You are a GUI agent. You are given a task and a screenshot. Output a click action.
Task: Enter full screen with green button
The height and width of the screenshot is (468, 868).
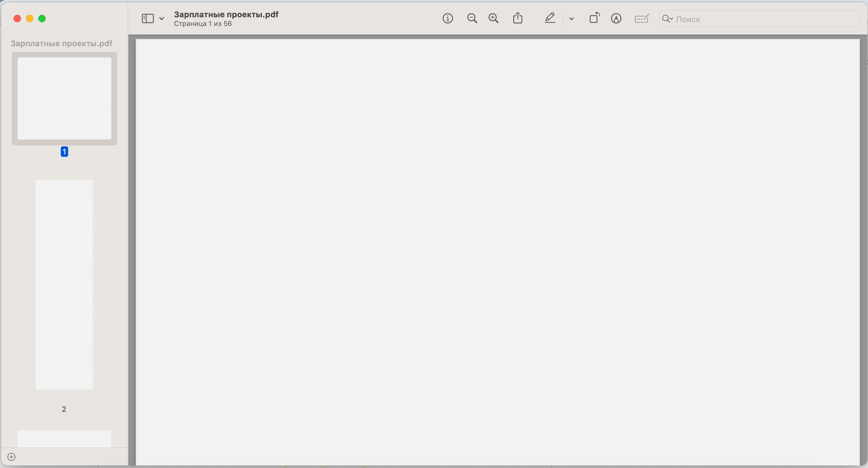tap(42, 19)
